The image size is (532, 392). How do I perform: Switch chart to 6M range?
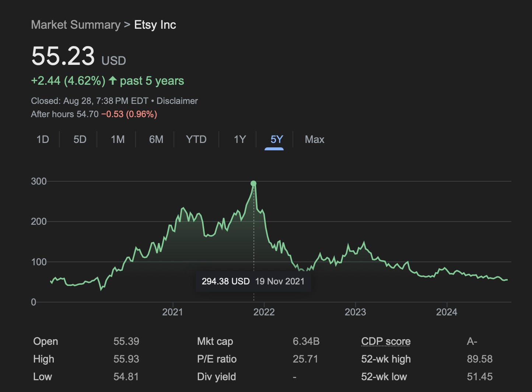(156, 140)
